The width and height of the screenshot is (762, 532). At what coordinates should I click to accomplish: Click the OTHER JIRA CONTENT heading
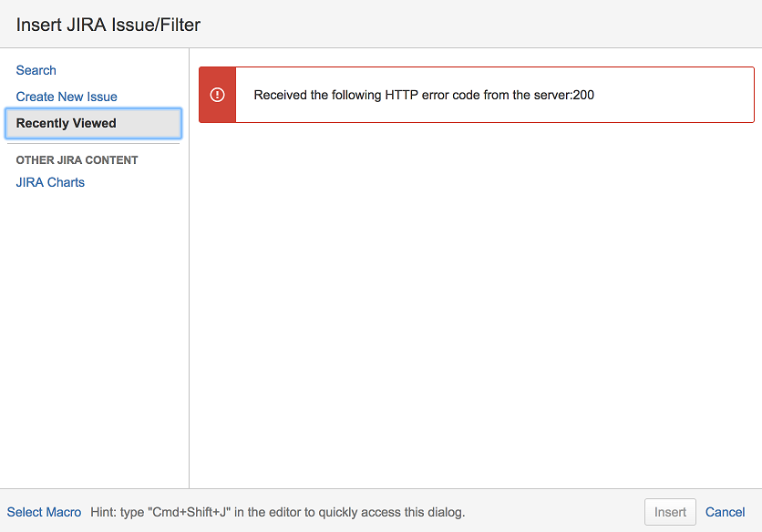pos(77,160)
